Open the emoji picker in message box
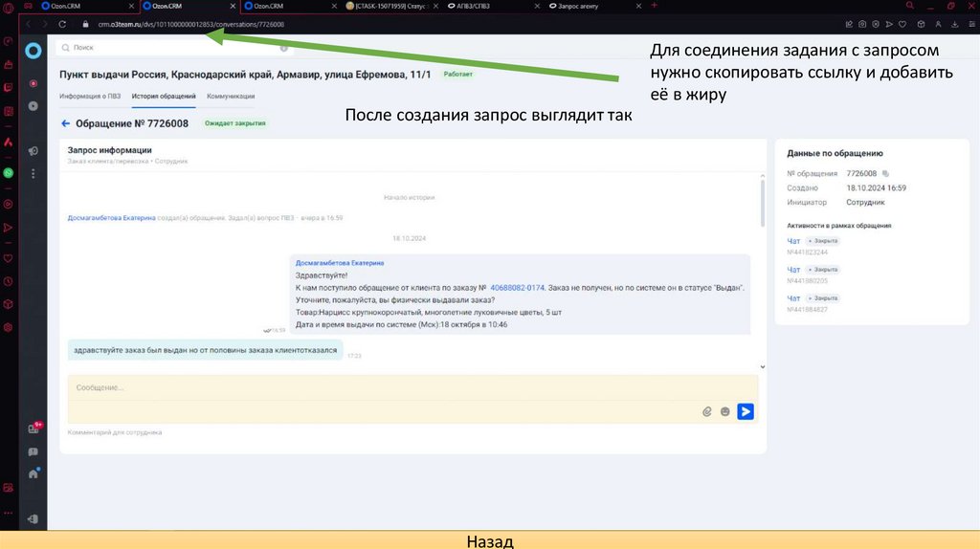The image size is (980, 549). 725,411
